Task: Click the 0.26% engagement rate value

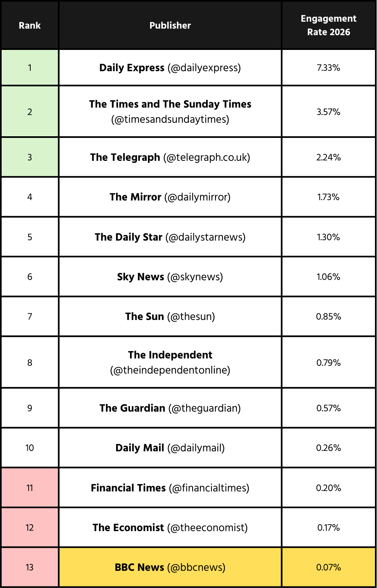Action: click(x=328, y=448)
